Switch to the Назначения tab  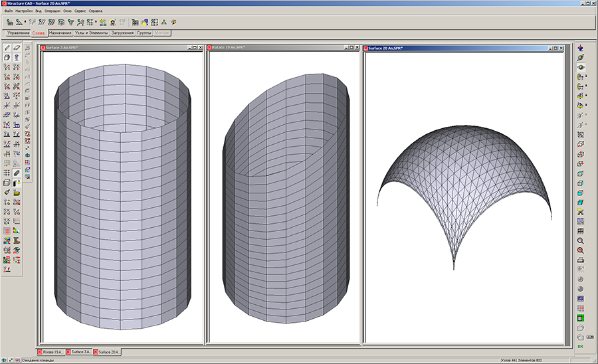60,33
